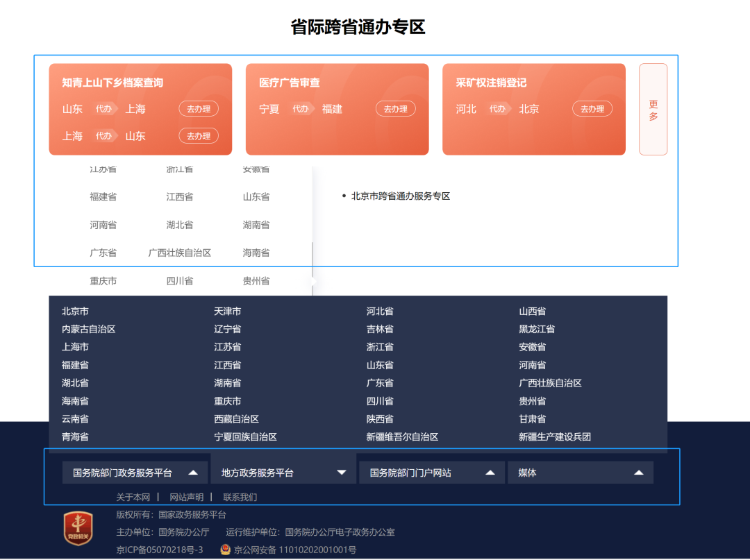The image size is (750, 560).
Task: Click the 党政机关 red badge icon
Action: (x=78, y=528)
